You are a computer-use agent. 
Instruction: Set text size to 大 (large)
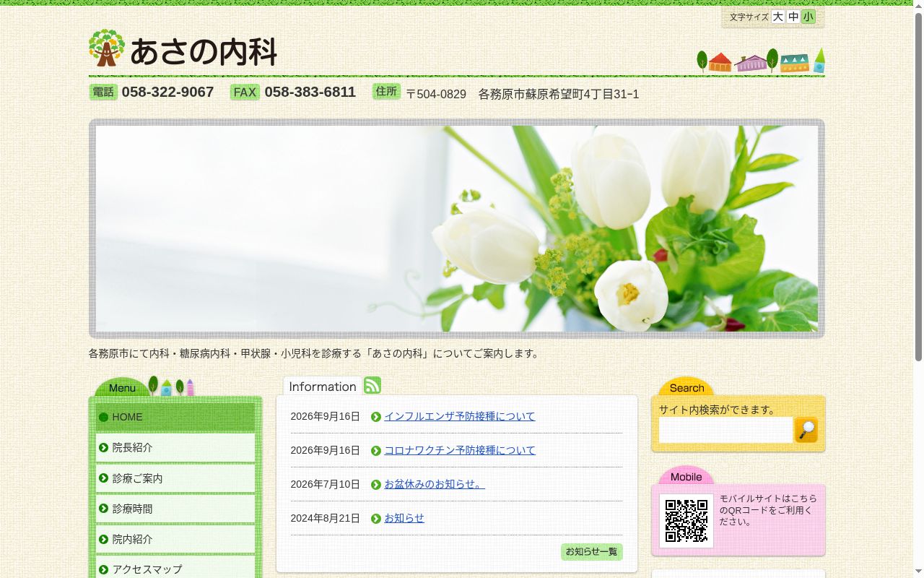778,17
